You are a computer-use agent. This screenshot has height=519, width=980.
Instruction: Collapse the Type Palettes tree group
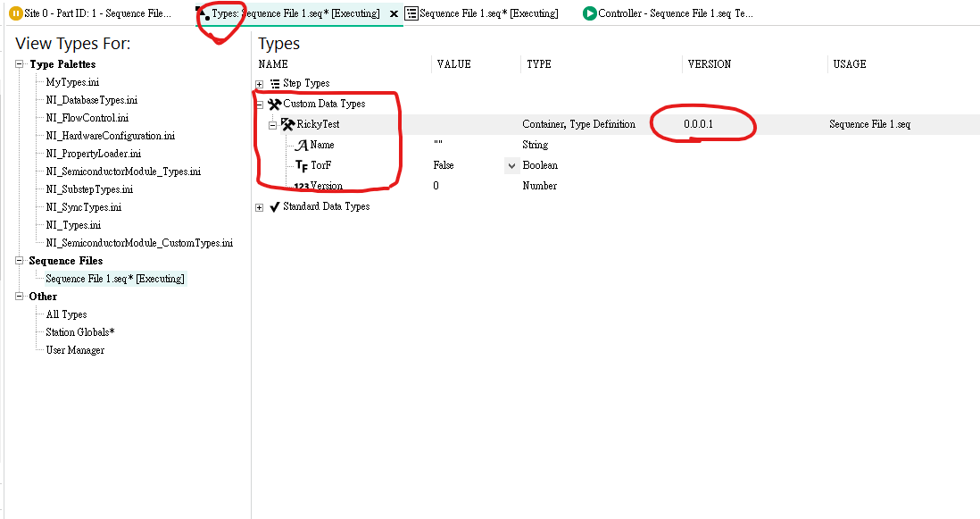(x=20, y=64)
